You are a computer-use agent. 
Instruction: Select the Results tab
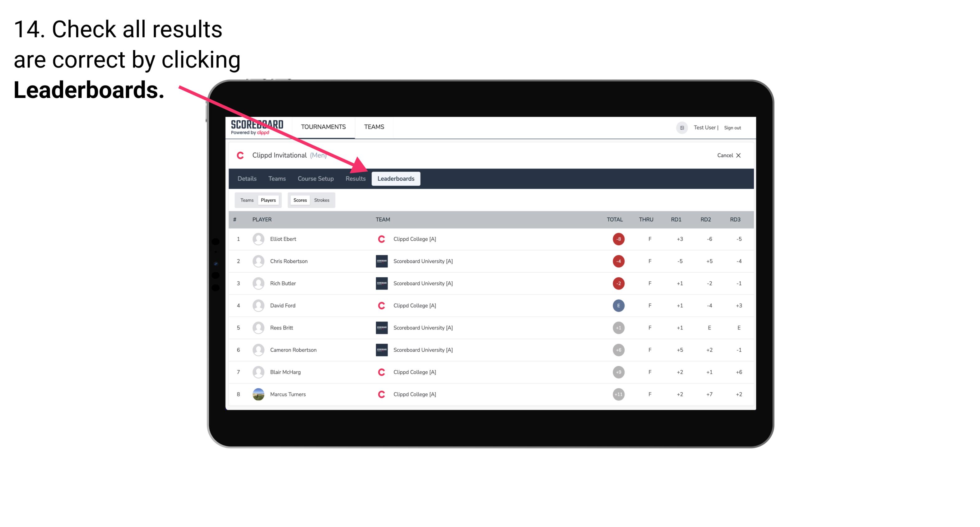(x=355, y=178)
